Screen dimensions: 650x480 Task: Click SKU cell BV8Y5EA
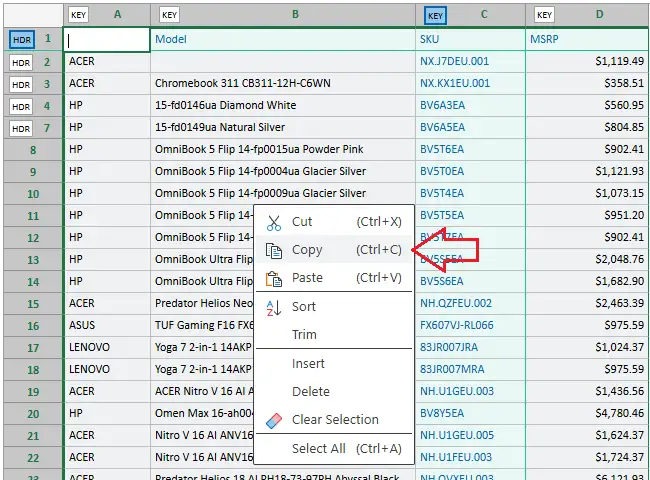[471, 413]
